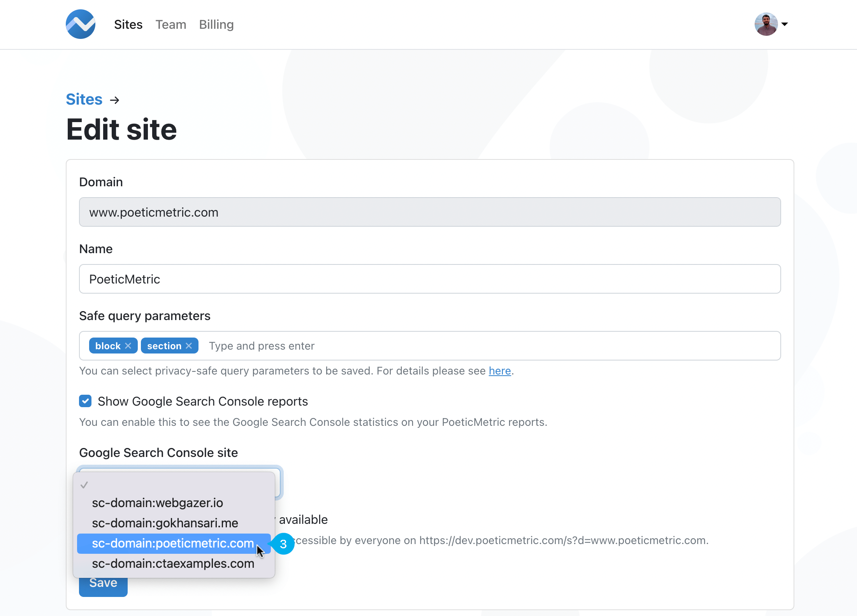
Task: Open the "here" link about safe parameters
Action: pos(500,371)
